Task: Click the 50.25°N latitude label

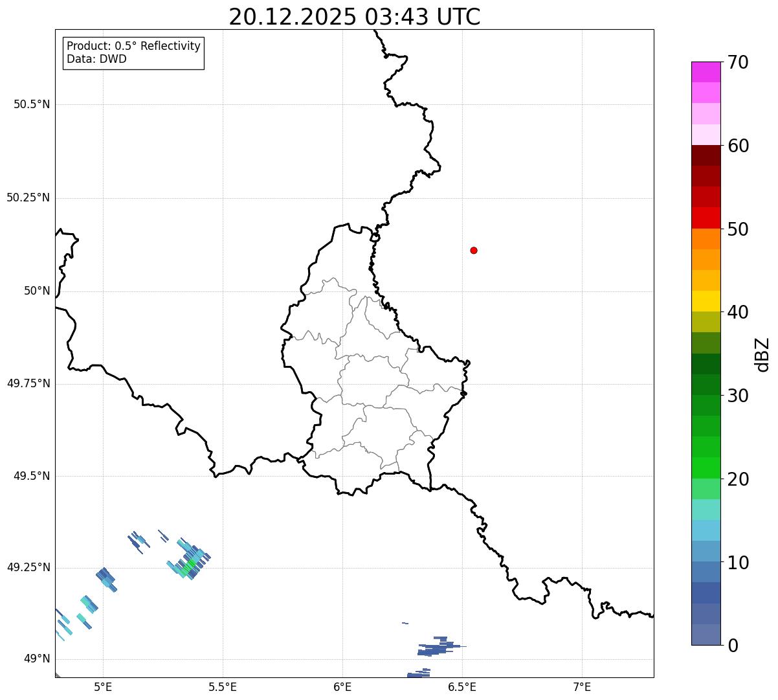Action: (28, 198)
